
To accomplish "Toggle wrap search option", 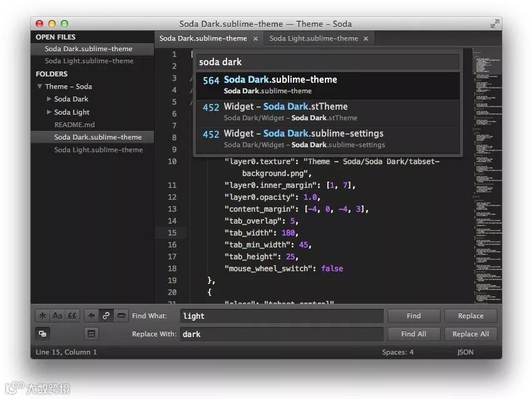I will [x=106, y=316].
